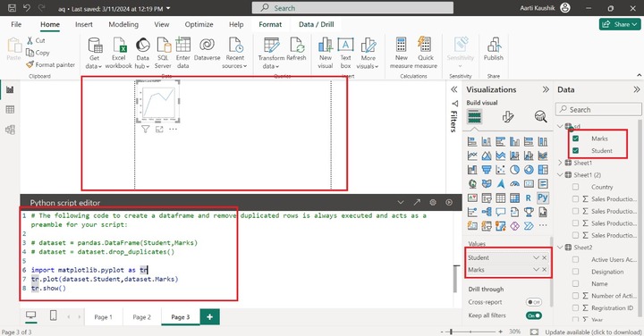Click the Transform data icon
This screenshot has width=644, height=336.
(271, 53)
